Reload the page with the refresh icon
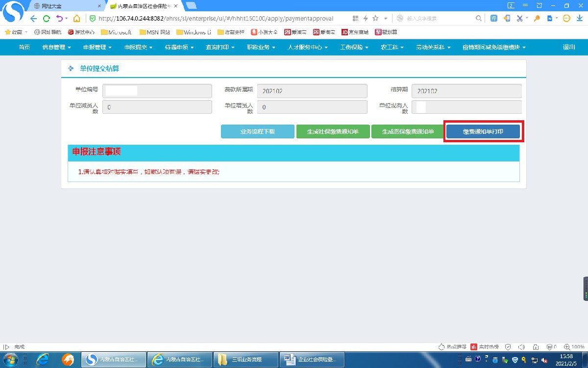The width and height of the screenshot is (588, 368). pos(46,19)
